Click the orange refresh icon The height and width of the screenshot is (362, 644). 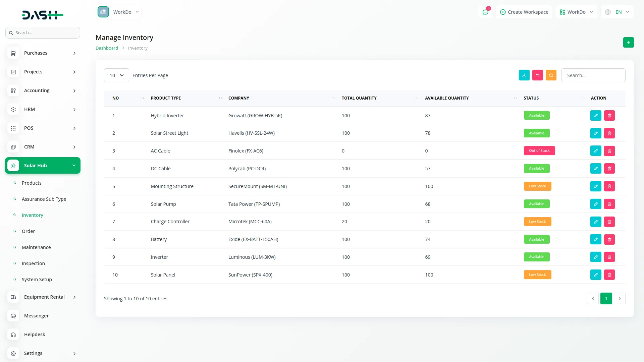click(551, 75)
